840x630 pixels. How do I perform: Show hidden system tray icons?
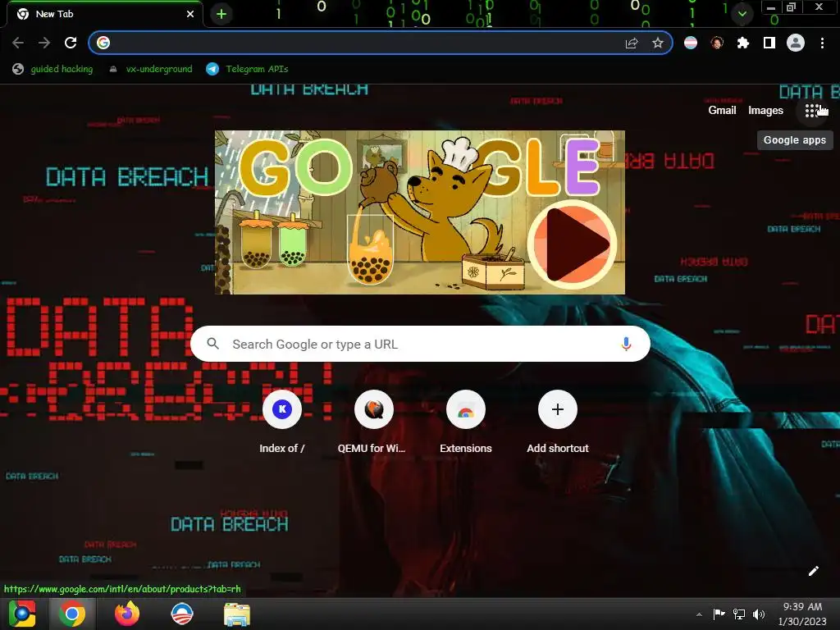(699, 614)
